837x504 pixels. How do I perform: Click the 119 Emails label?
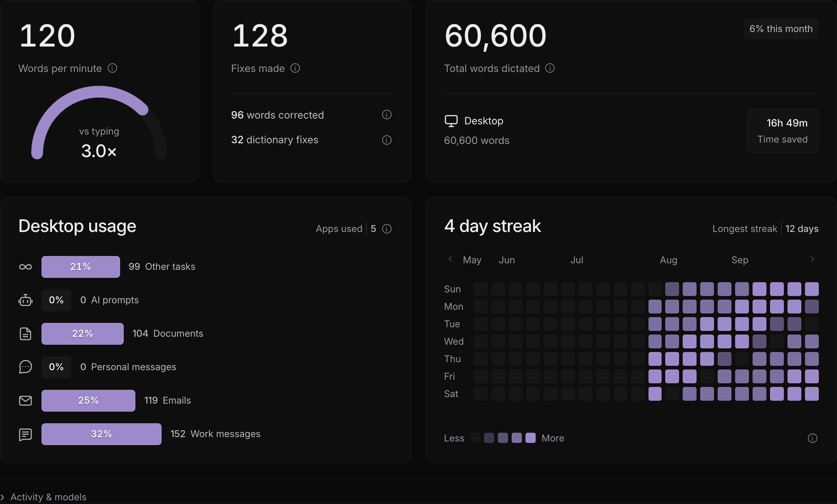[x=167, y=400]
